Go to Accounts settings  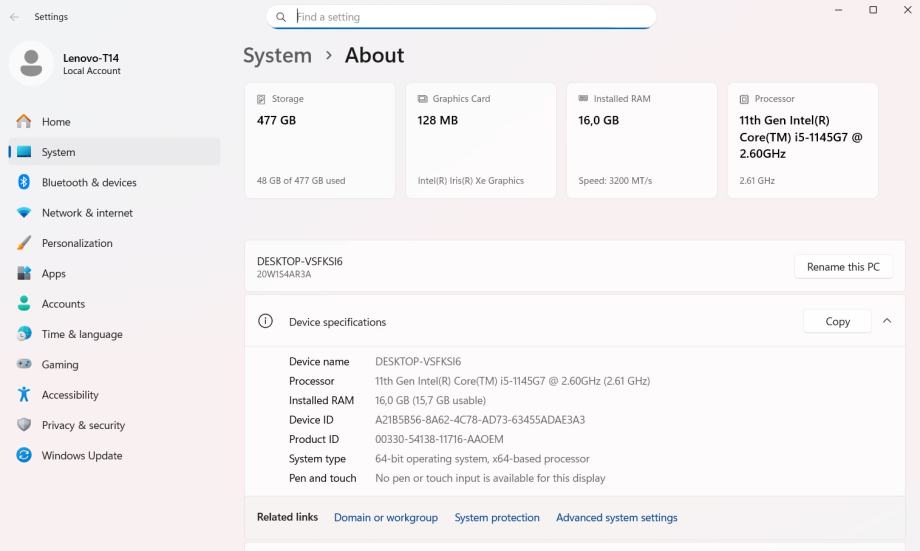tap(63, 304)
